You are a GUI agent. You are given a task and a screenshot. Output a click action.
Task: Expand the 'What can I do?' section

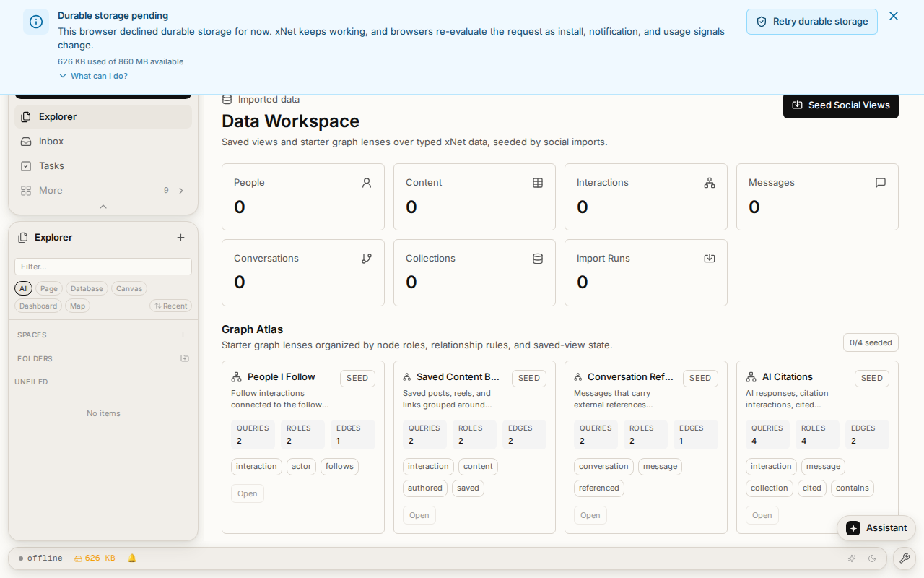(93, 76)
